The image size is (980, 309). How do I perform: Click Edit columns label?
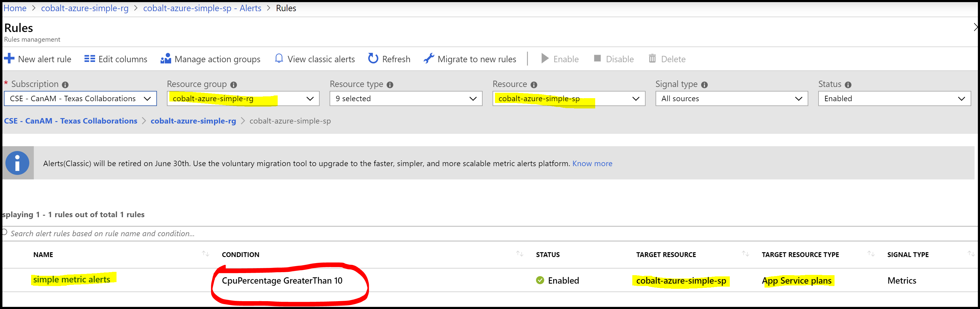pos(123,59)
